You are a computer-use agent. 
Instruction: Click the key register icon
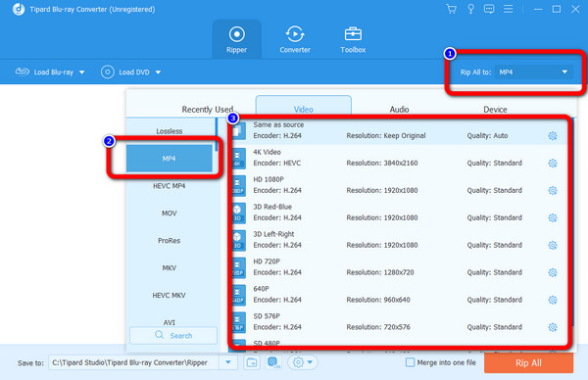(x=470, y=9)
